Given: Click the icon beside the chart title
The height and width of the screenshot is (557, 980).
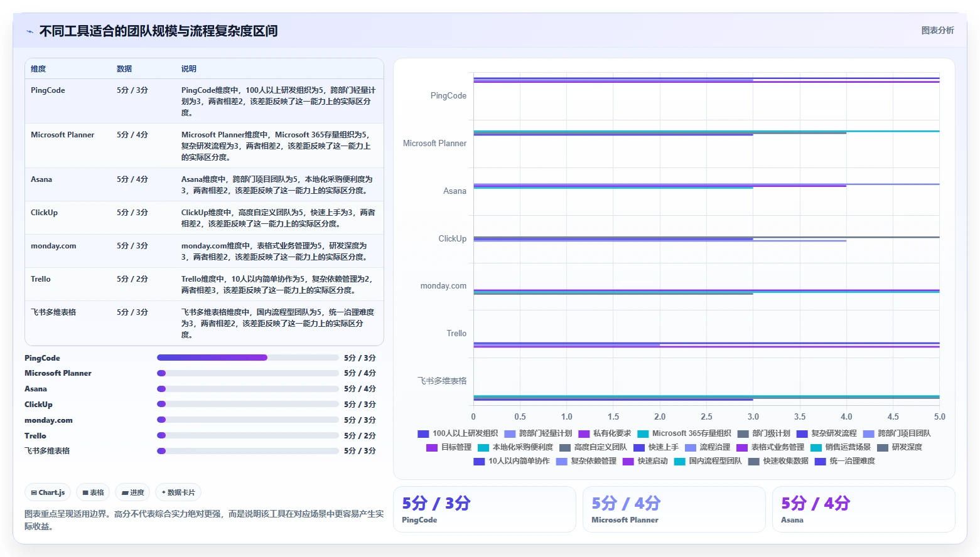Looking at the screenshot, I should pos(30,31).
